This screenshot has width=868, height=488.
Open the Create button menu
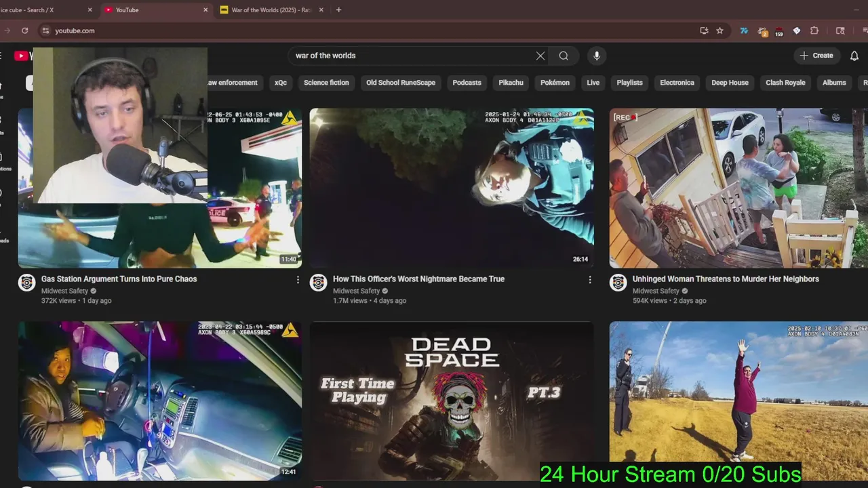816,56
